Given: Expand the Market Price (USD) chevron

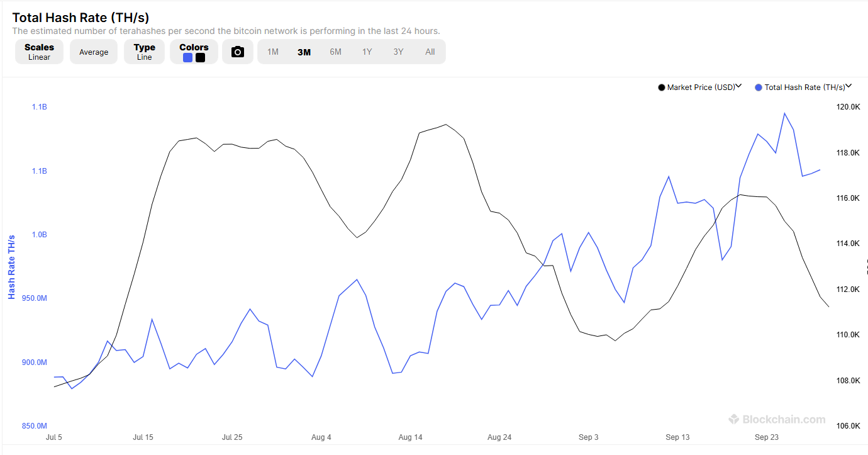Looking at the screenshot, I should point(739,86).
